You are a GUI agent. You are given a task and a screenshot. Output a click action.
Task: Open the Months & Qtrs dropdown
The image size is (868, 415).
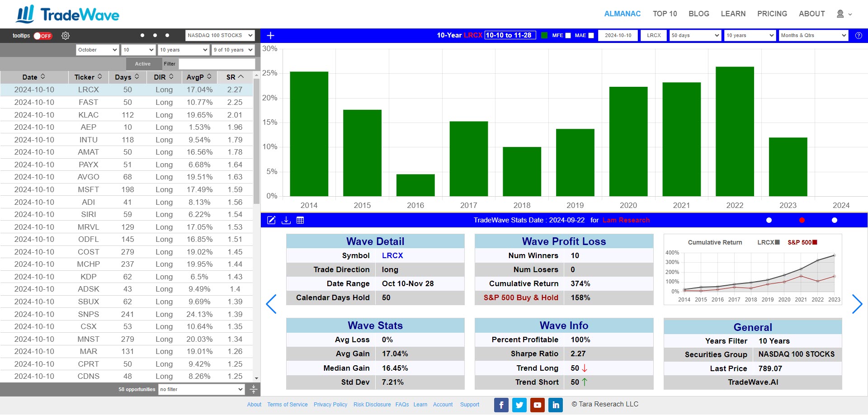click(x=813, y=35)
